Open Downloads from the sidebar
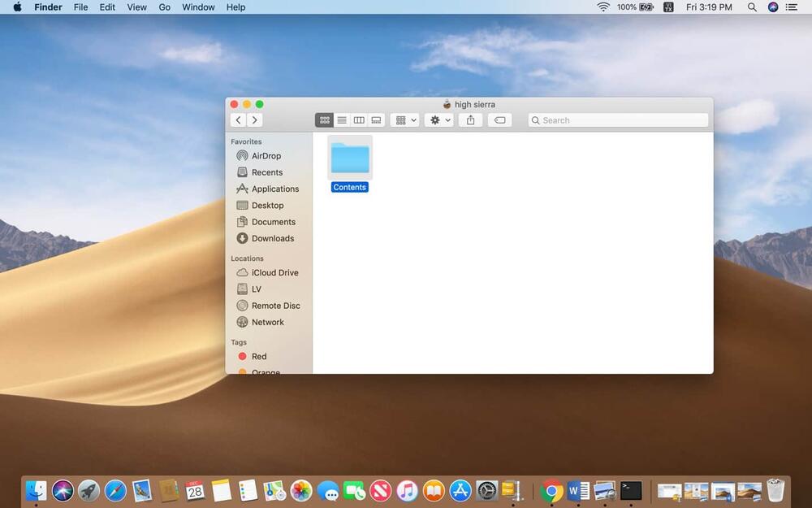This screenshot has height=508, width=812. click(x=272, y=238)
